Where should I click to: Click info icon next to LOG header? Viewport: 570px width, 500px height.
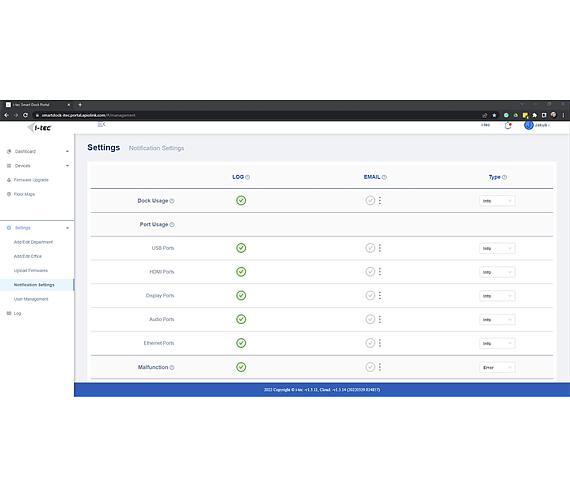click(248, 177)
